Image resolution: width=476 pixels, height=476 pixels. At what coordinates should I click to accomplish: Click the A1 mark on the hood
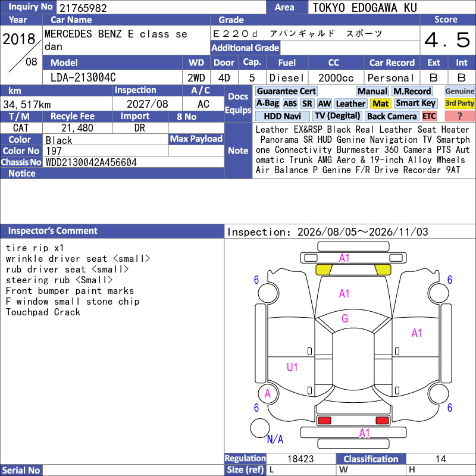pyautogui.click(x=345, y=293)
